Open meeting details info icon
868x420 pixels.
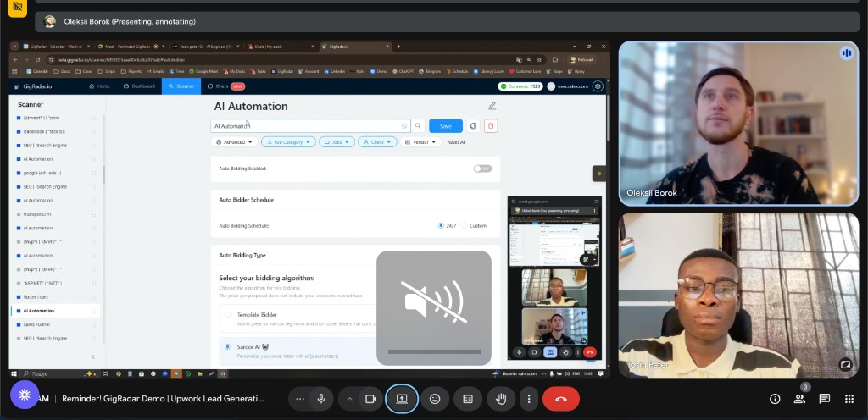(775, 399)
